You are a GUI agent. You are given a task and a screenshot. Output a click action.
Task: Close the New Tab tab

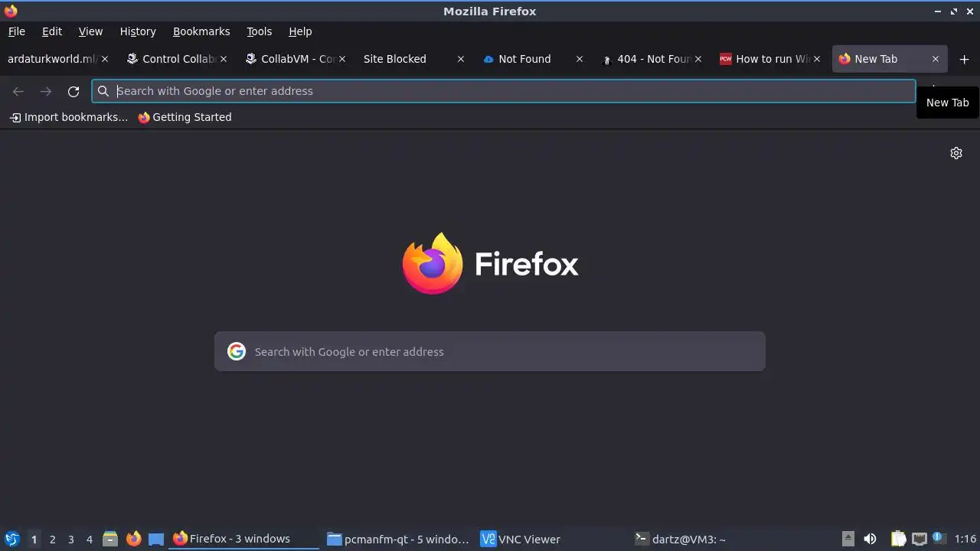[x=935, y=59]
